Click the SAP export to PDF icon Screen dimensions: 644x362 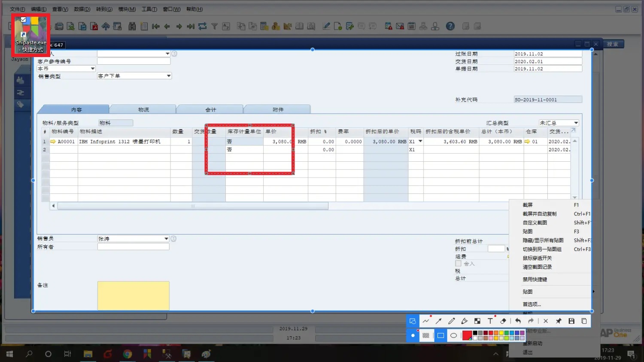pyautogui.click(x=94, y=27)
